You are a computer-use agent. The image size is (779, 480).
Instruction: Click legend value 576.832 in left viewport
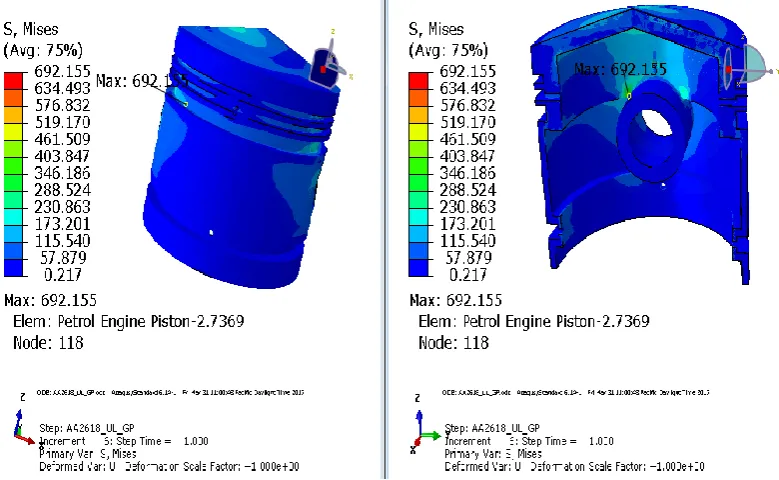[x=62, y=105]
